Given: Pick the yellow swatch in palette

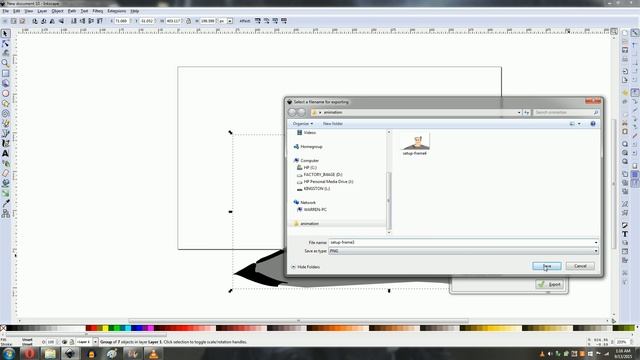Looking at the screenshot, I should pos(105,328).
